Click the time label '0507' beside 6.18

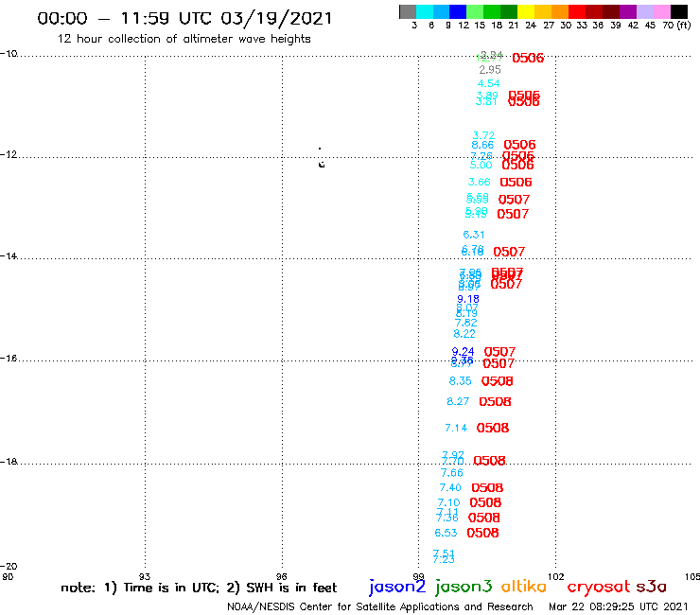509,252
